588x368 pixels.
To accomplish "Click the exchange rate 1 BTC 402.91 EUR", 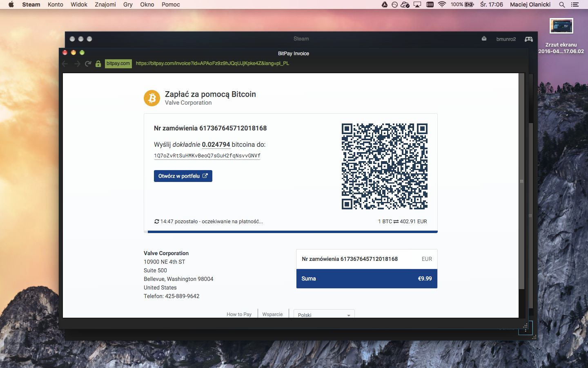I will (x=402, y=221).
